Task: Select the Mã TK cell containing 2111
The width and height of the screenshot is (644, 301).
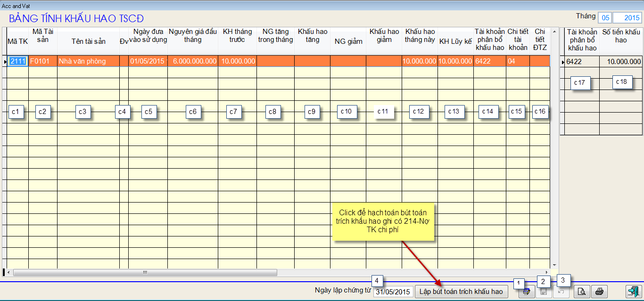Action: pyautogui.click(x=18, y=62)
